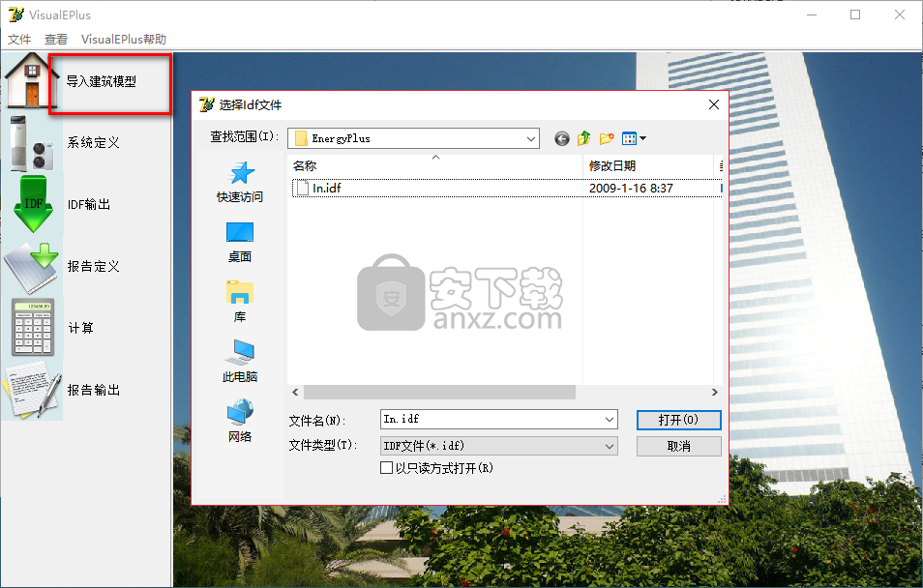Click the house icon for importing building model

coord(31,80)
